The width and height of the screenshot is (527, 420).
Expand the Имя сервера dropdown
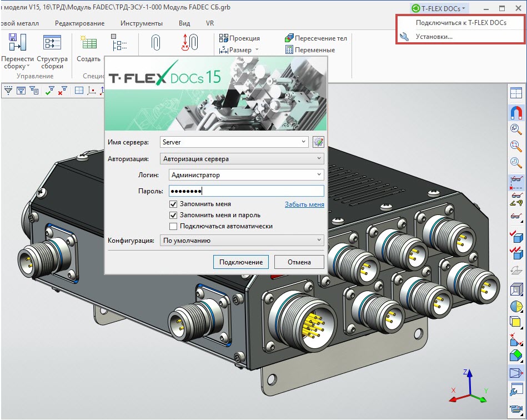[304, 142]
